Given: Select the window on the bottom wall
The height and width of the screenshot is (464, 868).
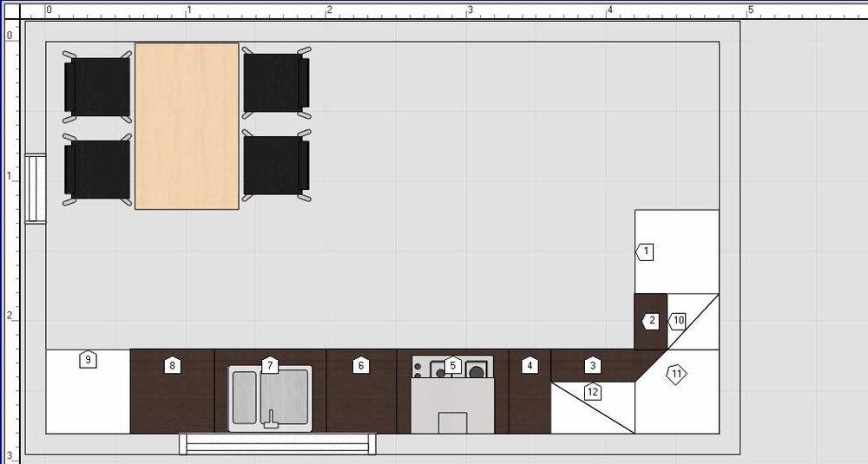Looking at the screenshot, I should point(278,443).
